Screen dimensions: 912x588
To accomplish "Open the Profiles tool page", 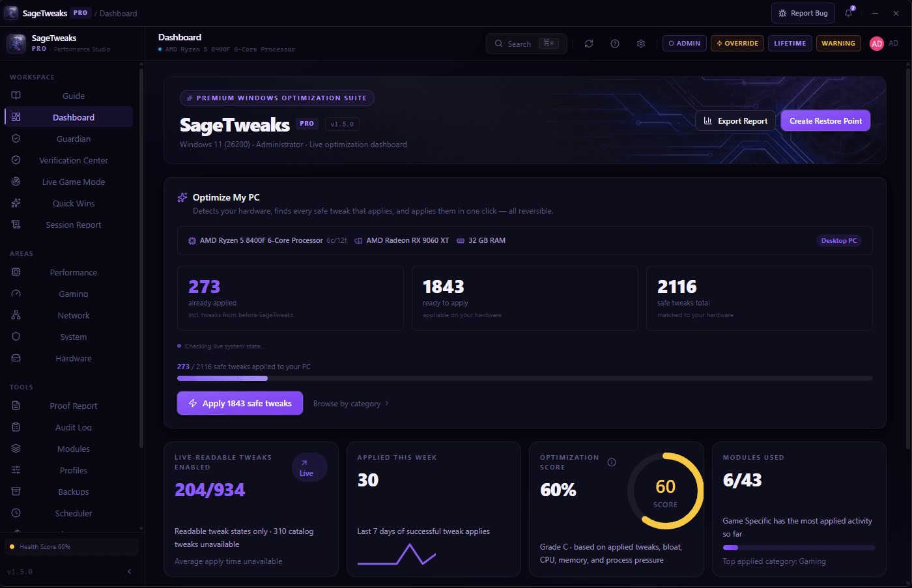I will click(68, 470).
